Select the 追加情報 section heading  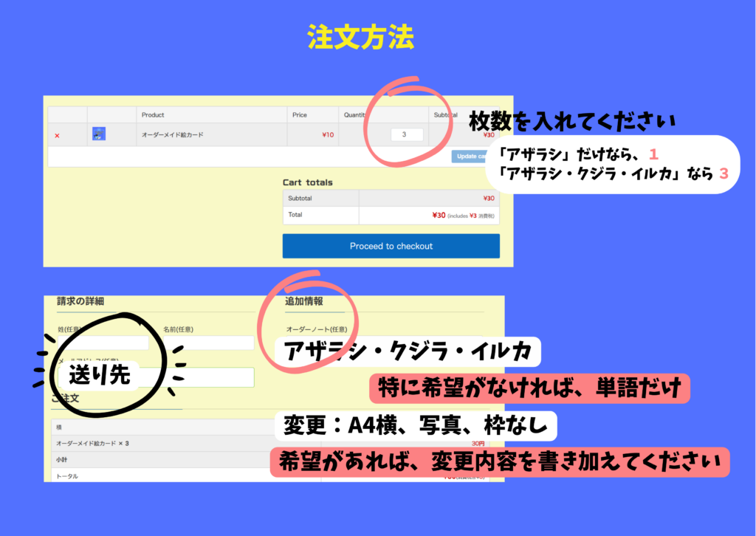coord(304,301)
